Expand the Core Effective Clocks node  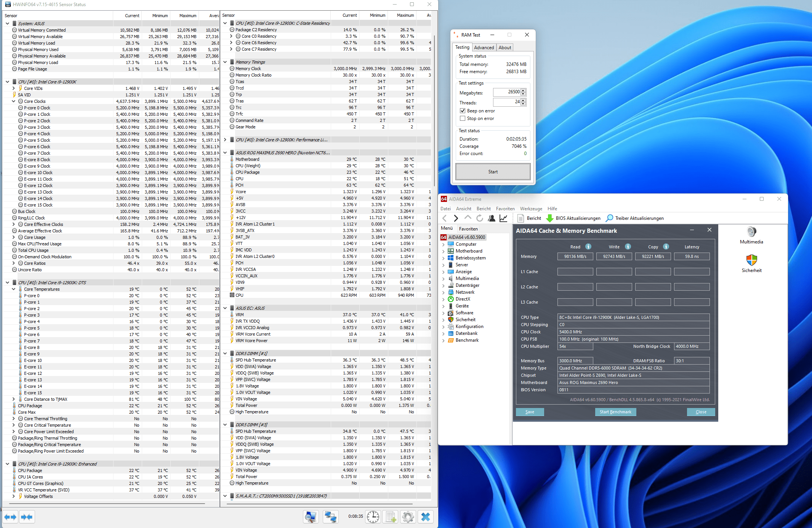[x=14, y=224]
